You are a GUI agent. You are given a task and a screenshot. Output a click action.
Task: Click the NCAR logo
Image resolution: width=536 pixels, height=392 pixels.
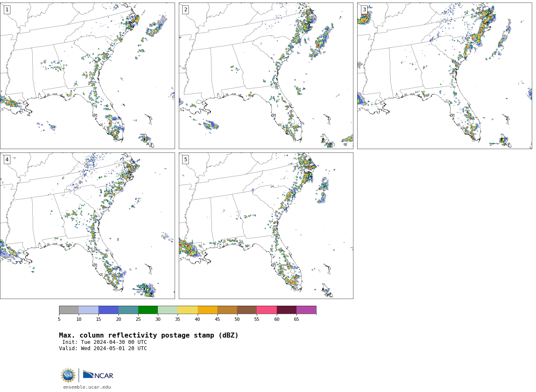click(98, 375)
